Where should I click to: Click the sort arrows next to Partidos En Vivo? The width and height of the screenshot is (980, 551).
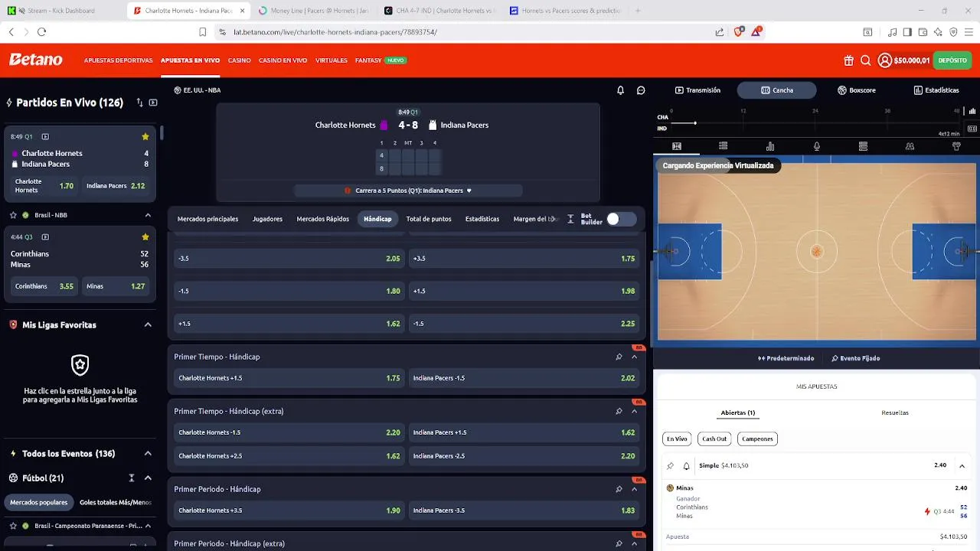pos(139,103)
